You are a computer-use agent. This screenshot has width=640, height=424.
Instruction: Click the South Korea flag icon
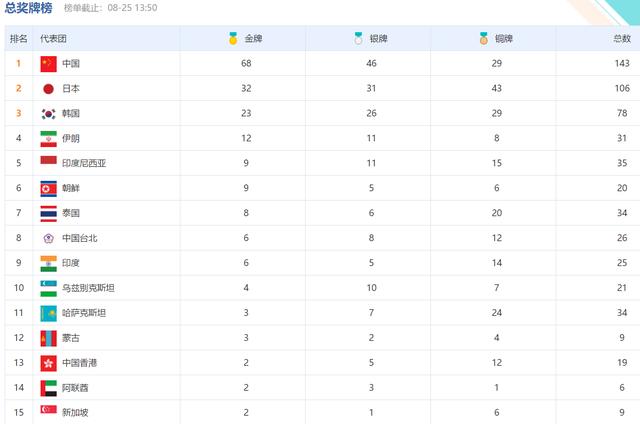click(49, 113)
